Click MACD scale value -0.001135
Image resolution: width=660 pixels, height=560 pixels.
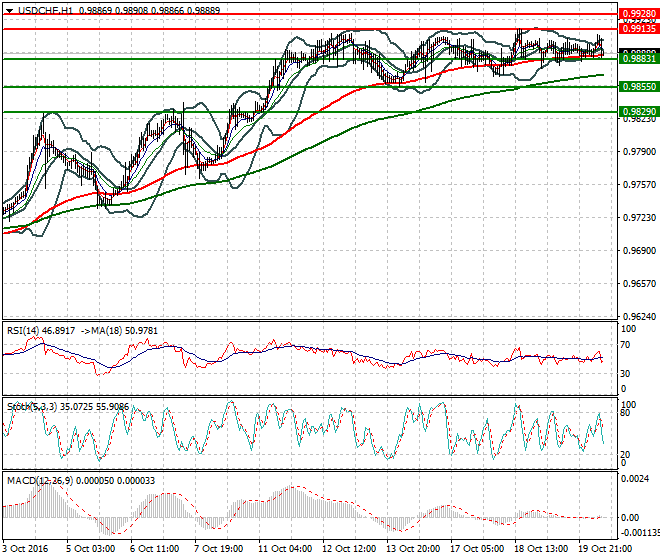640,533
